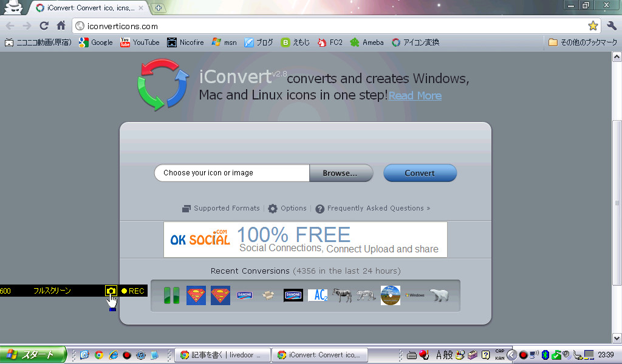Go to the browser home page icon
Screen dimensions: 622x364
pyautogui.click(x=61, y=25)
